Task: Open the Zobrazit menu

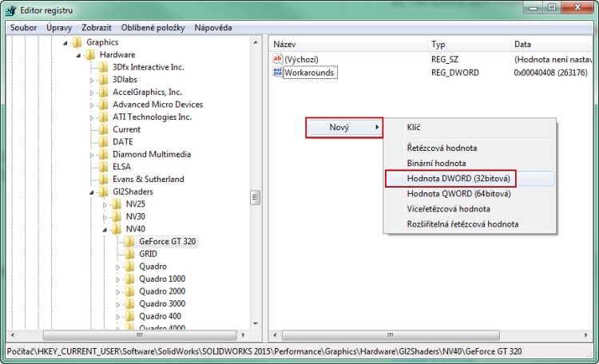Action: pos(97,27)
